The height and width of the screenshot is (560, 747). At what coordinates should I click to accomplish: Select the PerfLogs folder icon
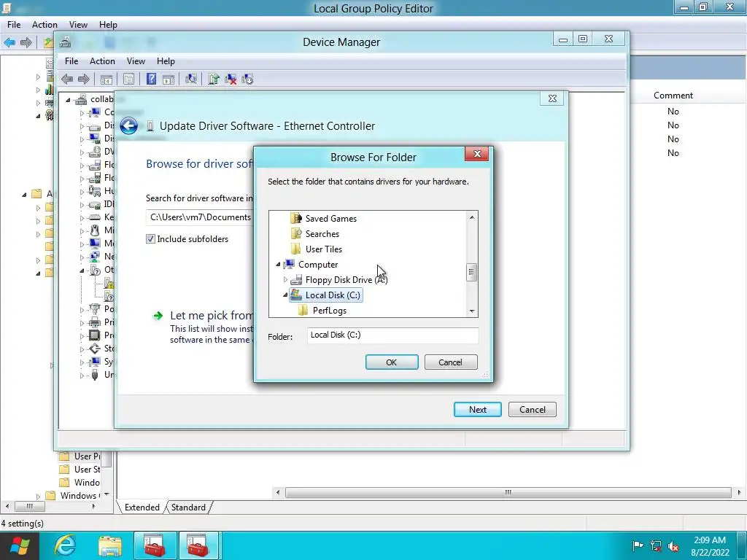[x=303, y=311]
